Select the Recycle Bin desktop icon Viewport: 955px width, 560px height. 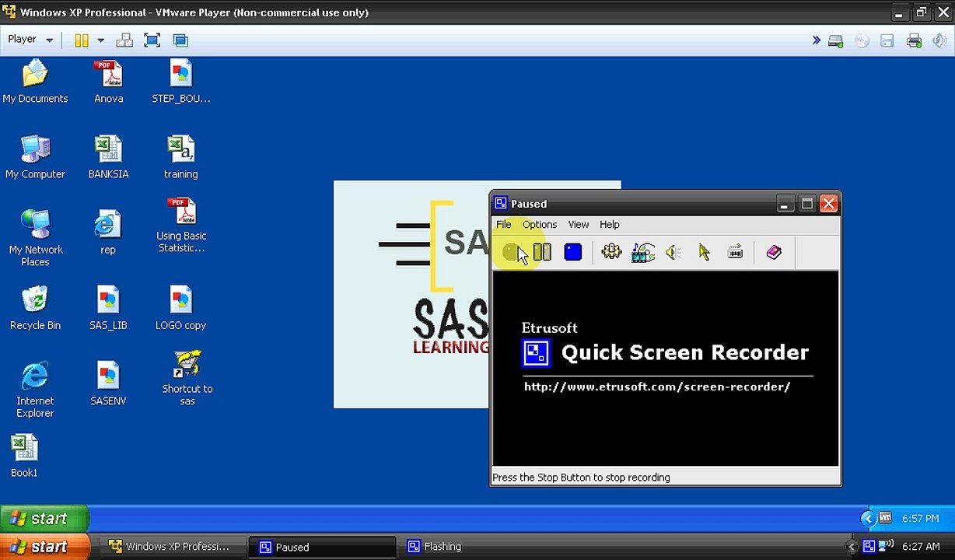coord(35,309)
